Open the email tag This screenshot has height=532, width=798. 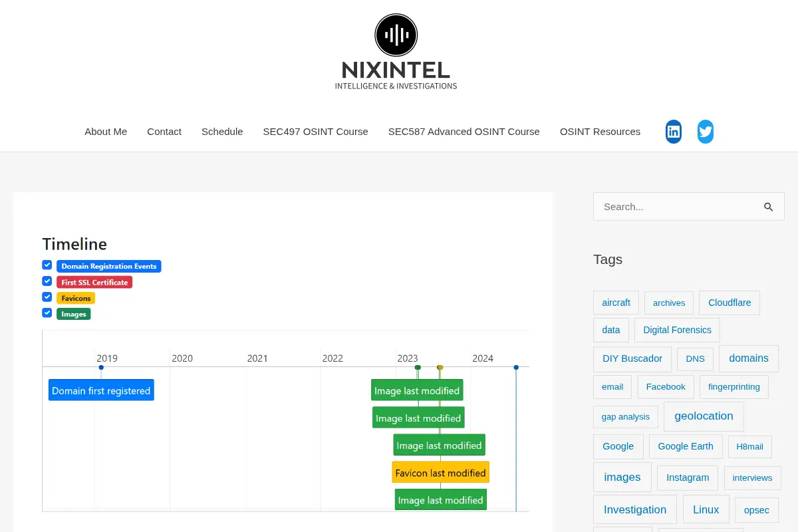[612, 387]
